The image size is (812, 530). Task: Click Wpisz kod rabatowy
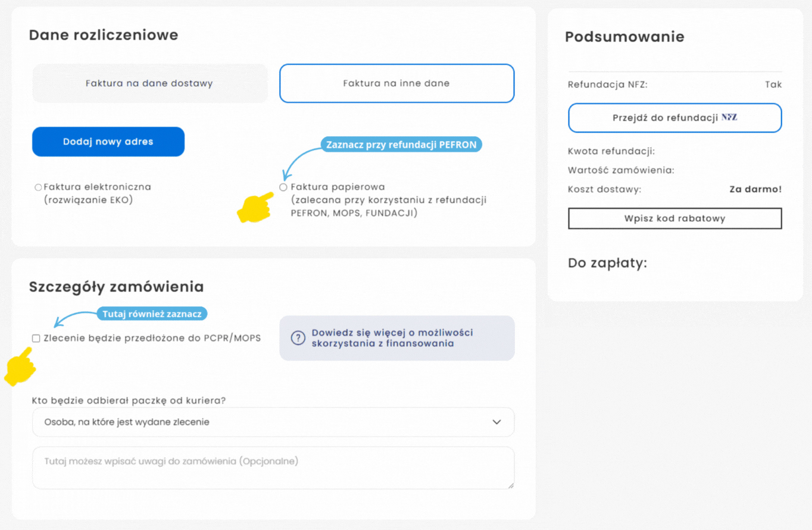point(674,218)
